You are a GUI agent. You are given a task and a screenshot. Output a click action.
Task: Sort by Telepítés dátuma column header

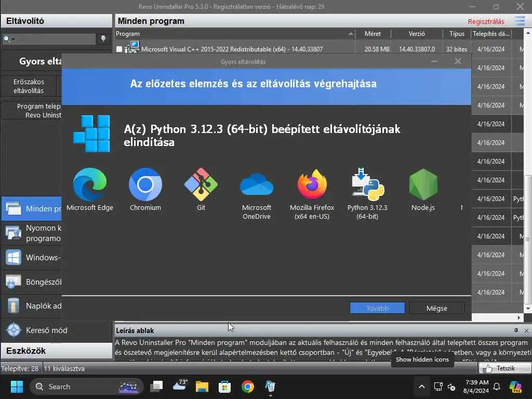tap(491, 34)
